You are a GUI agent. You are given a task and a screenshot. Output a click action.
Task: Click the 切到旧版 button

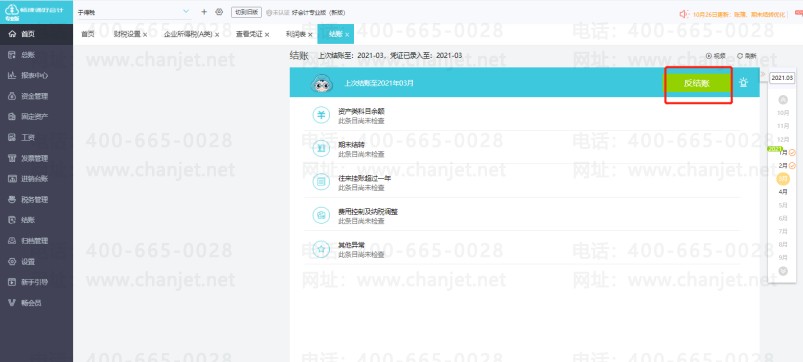point(246,12)
